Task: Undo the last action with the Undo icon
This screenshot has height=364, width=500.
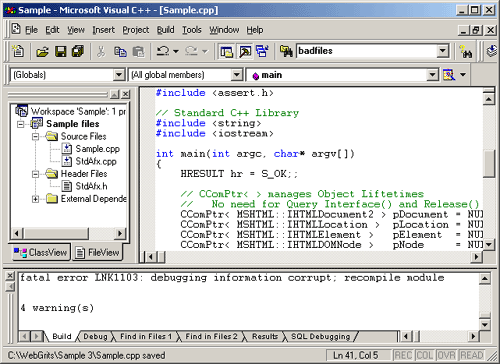Action: (163, 51)
